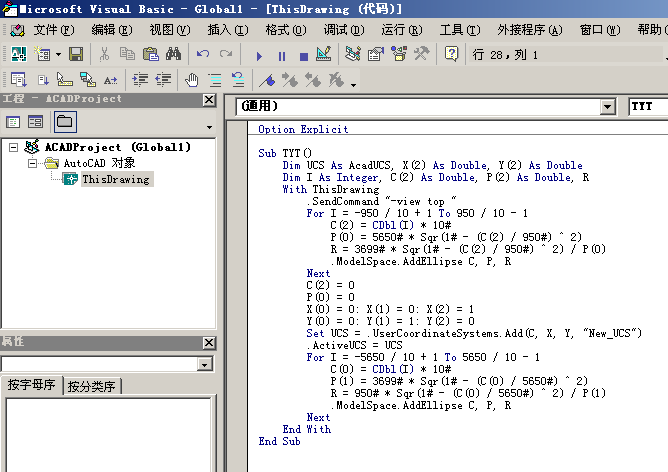
Task: Open the Edit toolbar options arrow
Action: pos(354,85)
